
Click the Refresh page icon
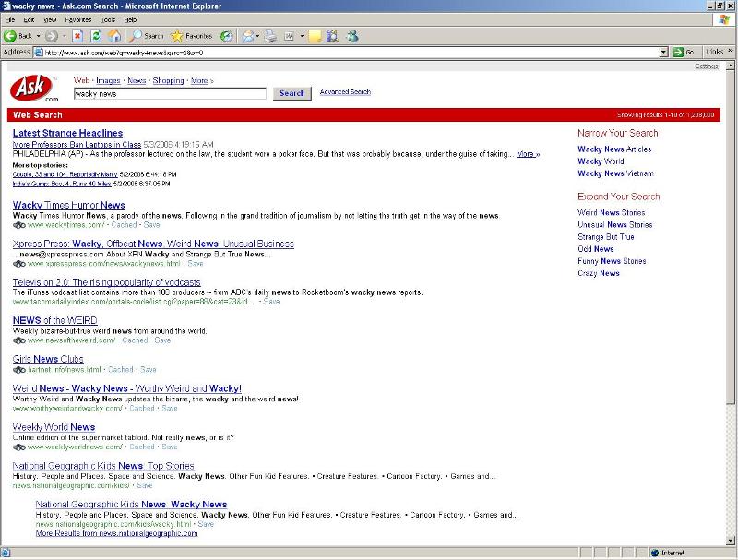pos(96,36)
